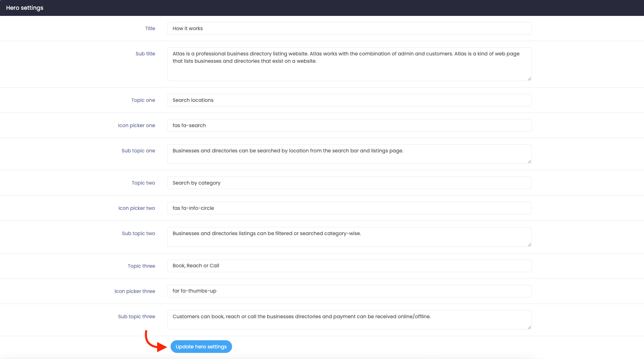Focus the Sub title text area
This screenshot has width=644, height=359.
click(x=349, y=64)
